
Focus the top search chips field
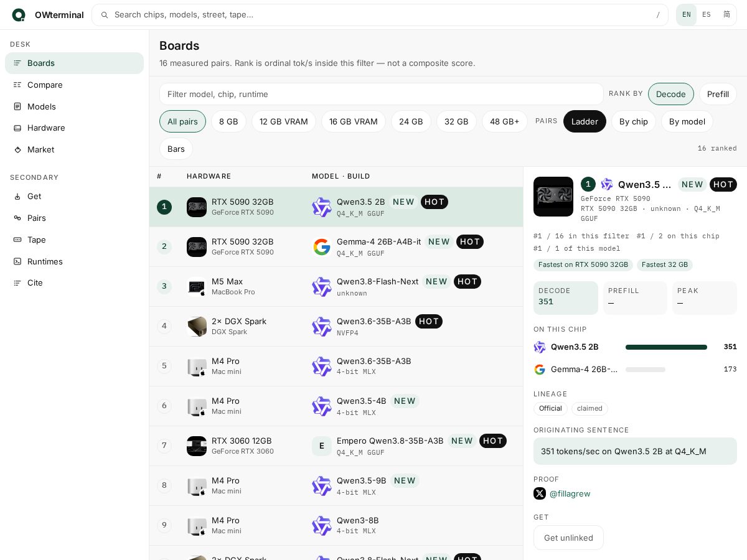coord(380,15)
